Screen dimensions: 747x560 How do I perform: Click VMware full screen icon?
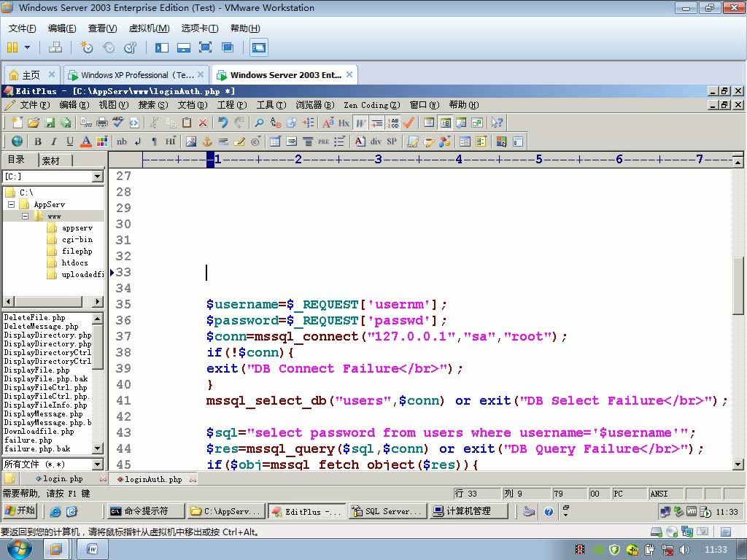click(x=205, y=47)
